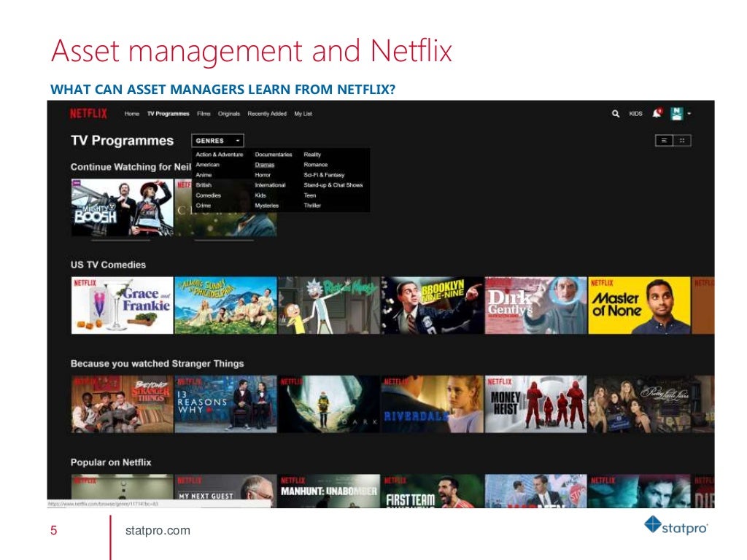Open Brooklyn Nine-Nine thumbnail
This screenshot has height=560, width=747.
click(432, 306)
